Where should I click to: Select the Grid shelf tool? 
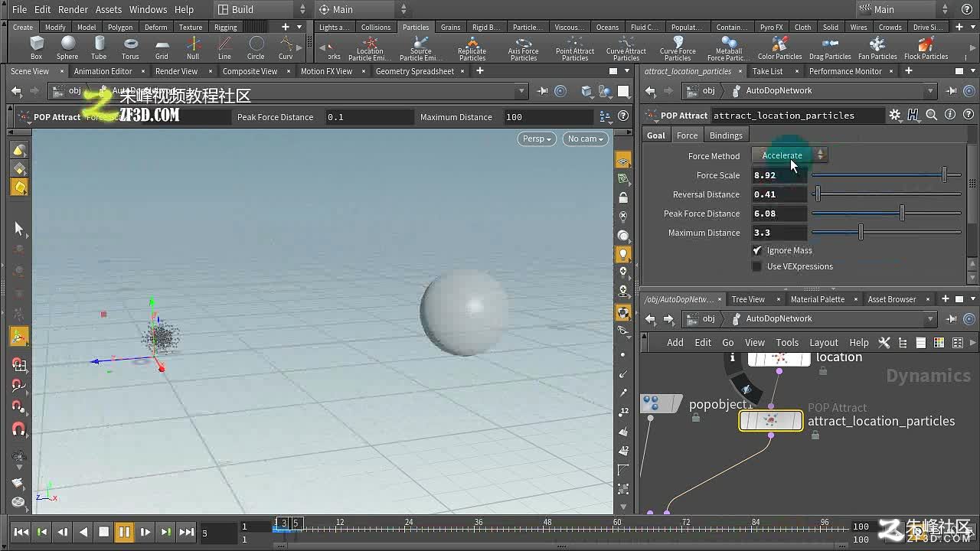click(x=162, y=47)
